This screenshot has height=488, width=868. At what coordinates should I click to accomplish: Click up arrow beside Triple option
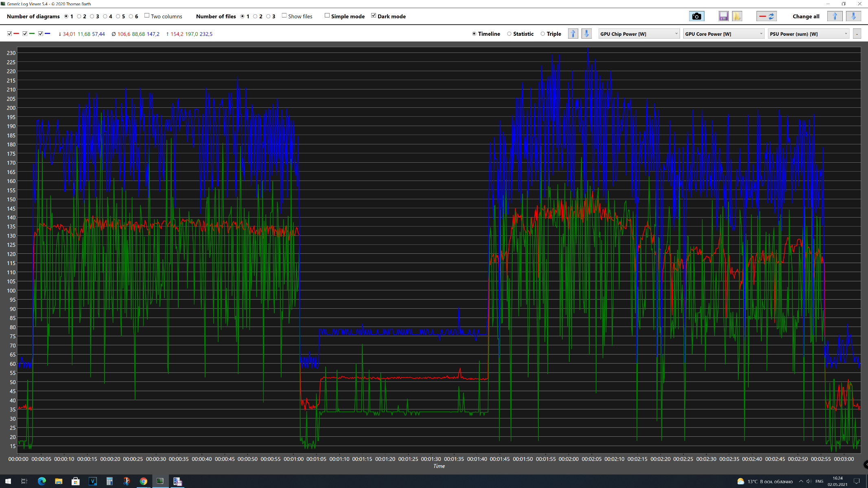pyautogui.click(x=573, y=34)
